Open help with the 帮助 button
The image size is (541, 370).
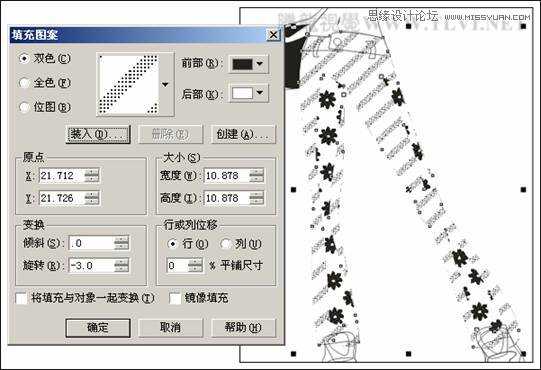coord(243,327)
